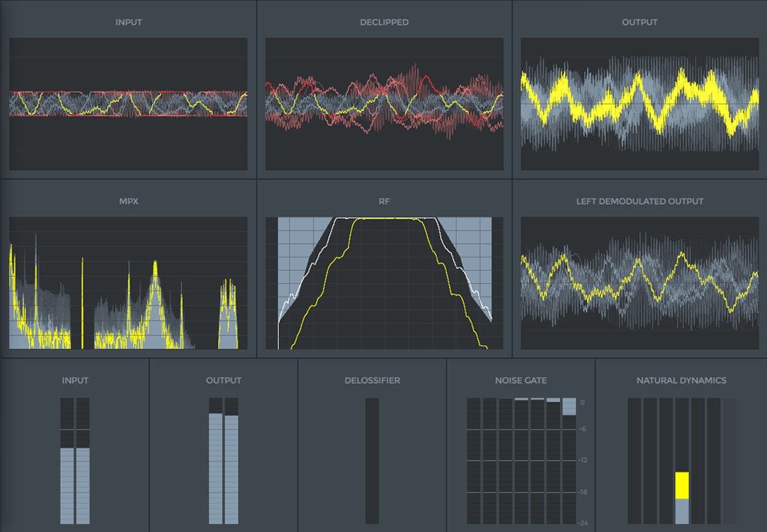This screenshot has width=767, height=532.
Task: Click the OUTPUT title above the waveform
Action: 640,22
